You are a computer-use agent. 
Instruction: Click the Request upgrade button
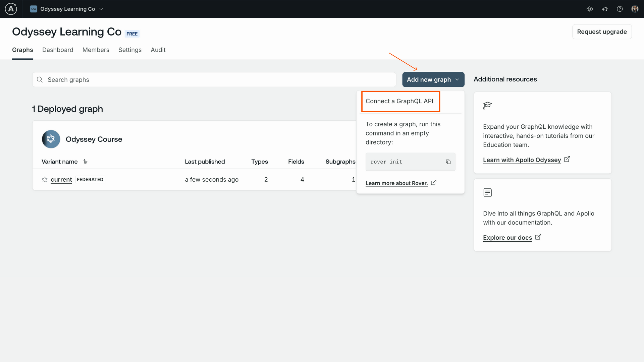click(602, 32)
